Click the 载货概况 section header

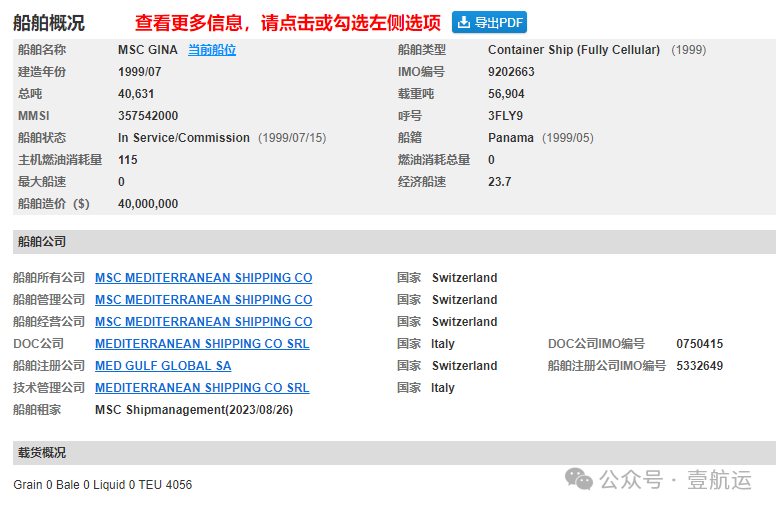click(394, 453)
